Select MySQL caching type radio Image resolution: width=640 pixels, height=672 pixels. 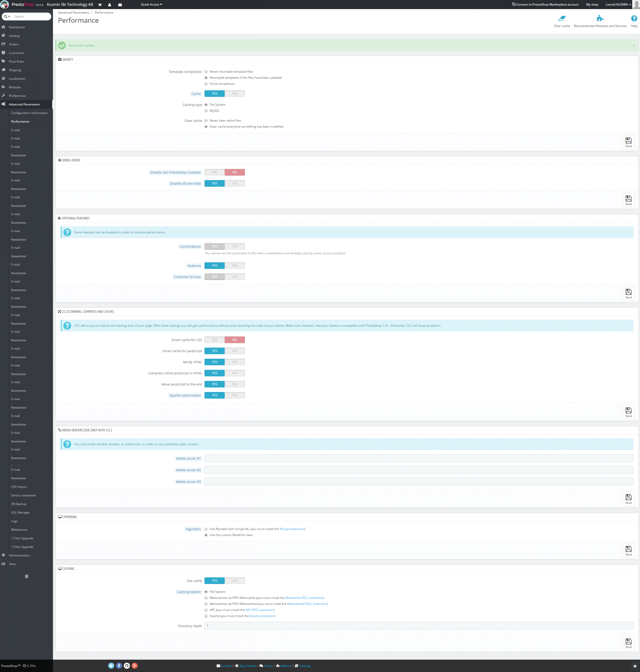(206, 111)
